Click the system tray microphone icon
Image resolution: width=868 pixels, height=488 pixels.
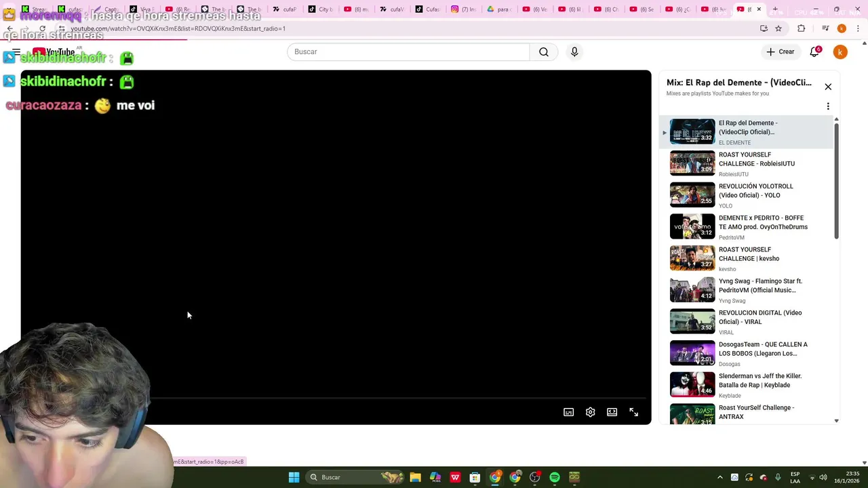778,477
